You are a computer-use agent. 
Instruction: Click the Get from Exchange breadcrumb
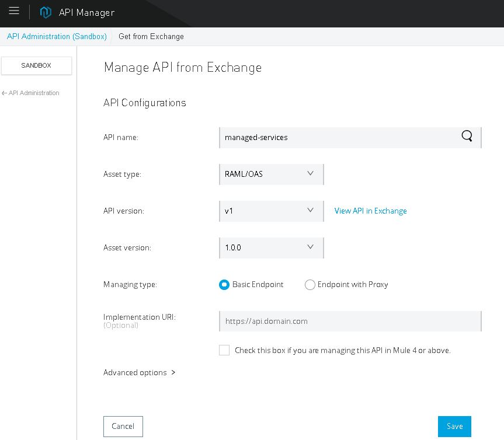click(x=151, y=36)
